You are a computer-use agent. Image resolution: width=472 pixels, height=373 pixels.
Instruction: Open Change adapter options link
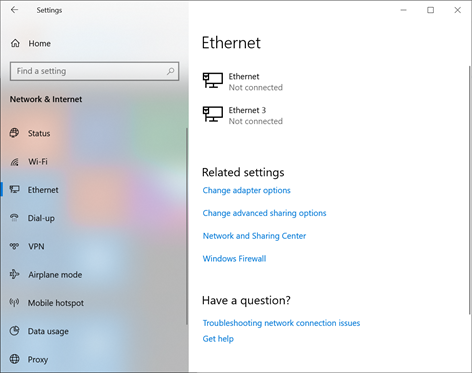(x=246, y=190)
